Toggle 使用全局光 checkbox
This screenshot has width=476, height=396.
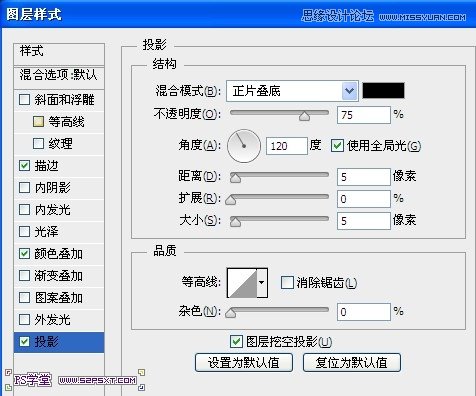click(x=337, y=146)
